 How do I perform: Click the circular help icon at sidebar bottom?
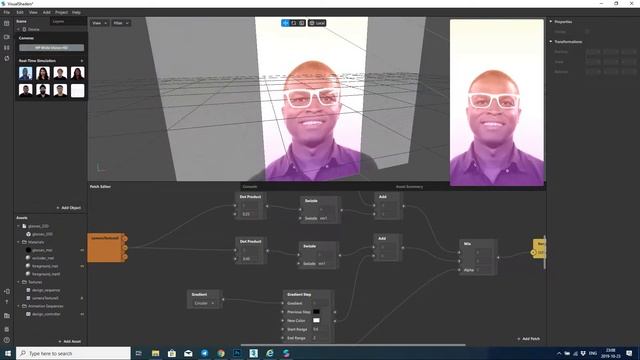7,340
